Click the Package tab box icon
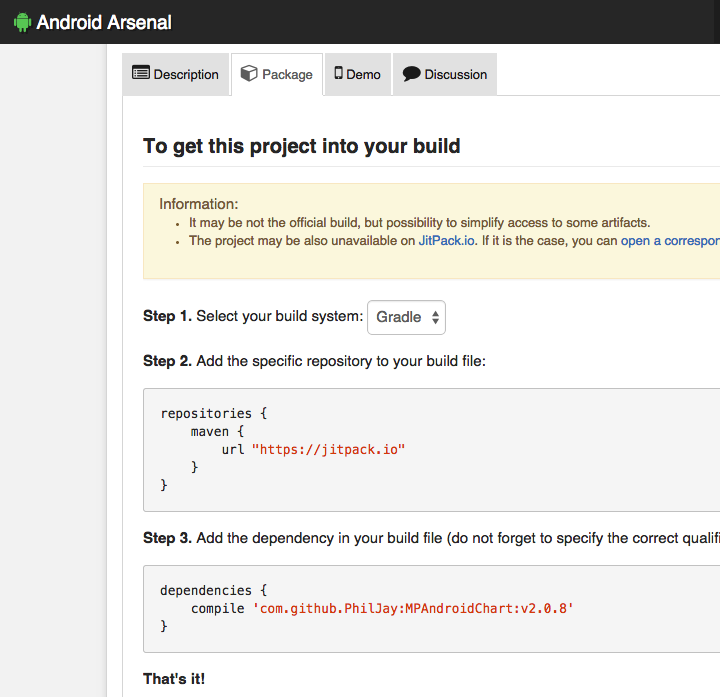The height and width of the screenshot is (697, 720). [x=249, y=73]
